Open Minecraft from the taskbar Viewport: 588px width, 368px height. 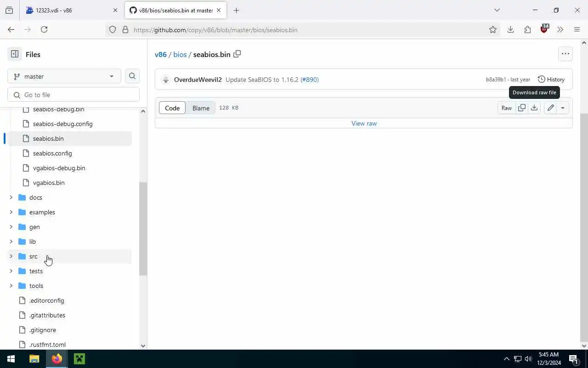coord(79,359)
